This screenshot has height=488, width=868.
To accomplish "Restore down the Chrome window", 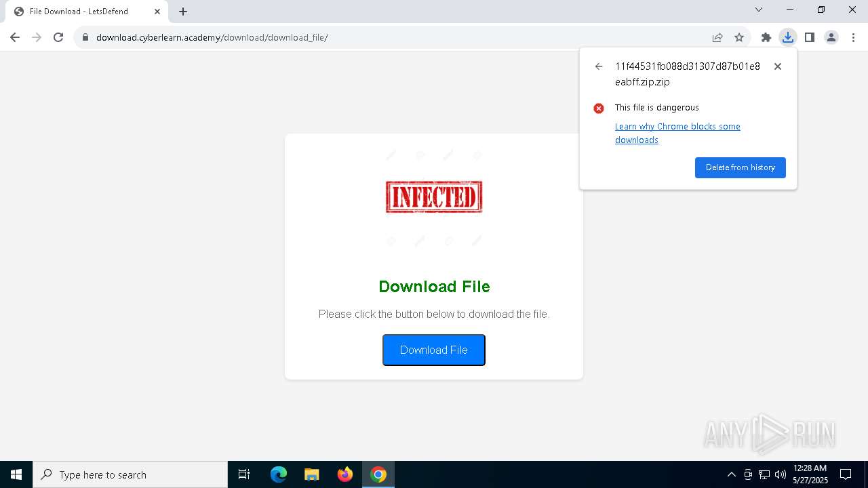I will click(x=821, y=9).
